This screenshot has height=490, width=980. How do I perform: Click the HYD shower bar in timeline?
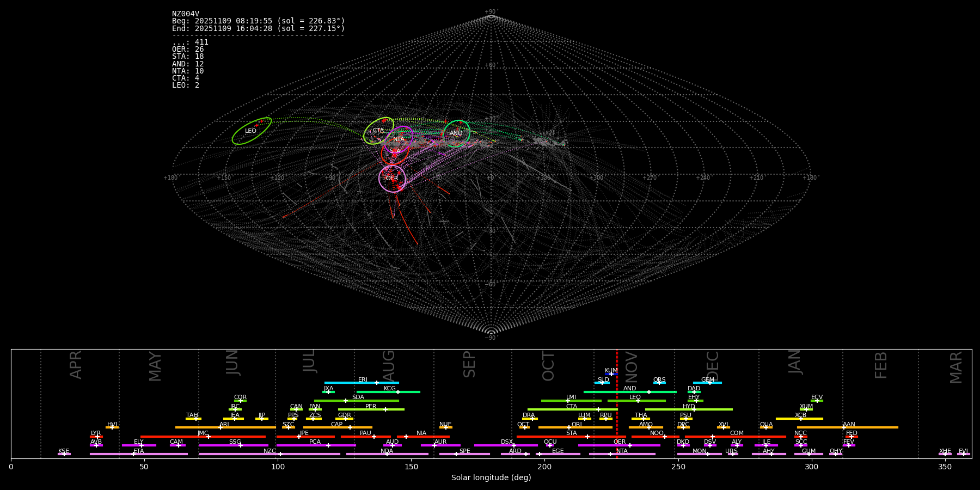tap(689, 409)
